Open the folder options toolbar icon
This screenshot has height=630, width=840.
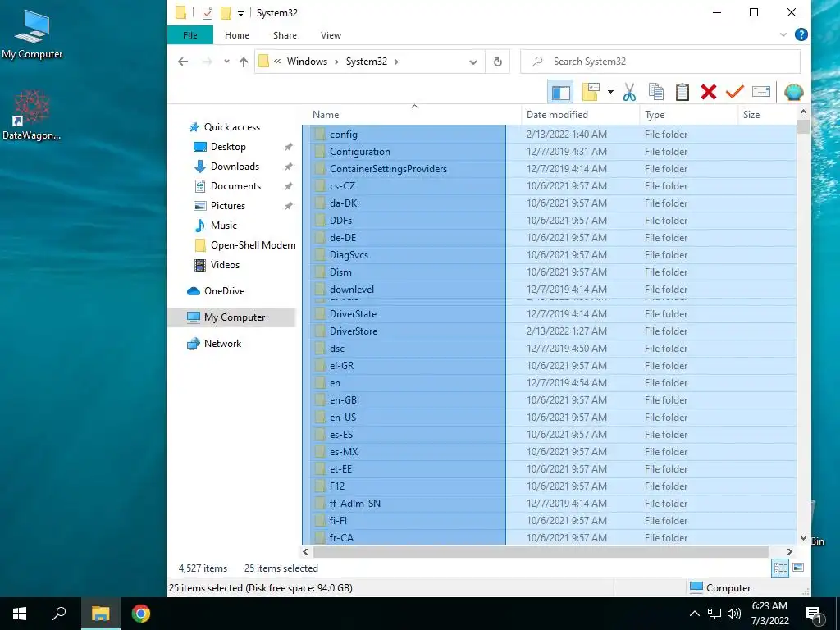pos(591,92)
